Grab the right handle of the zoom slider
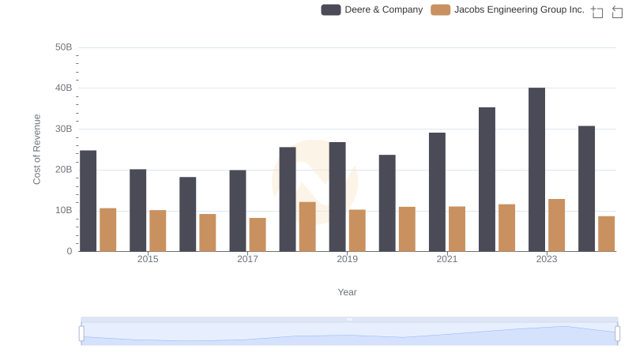Screen dimensions: 632x364 click(618, 334)
